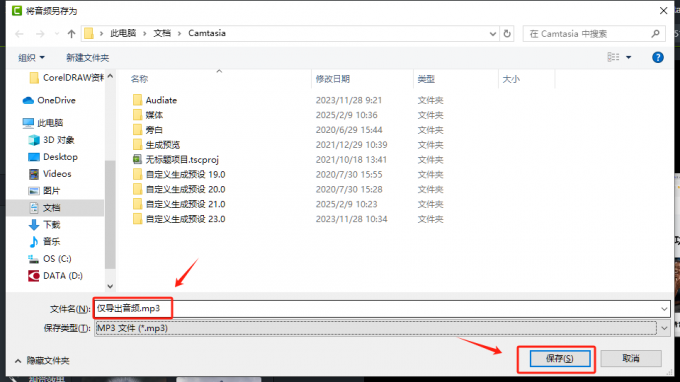Create a new folder with 新建文件夹
This screenshot has height=382, width=680.
coord(88,57)
